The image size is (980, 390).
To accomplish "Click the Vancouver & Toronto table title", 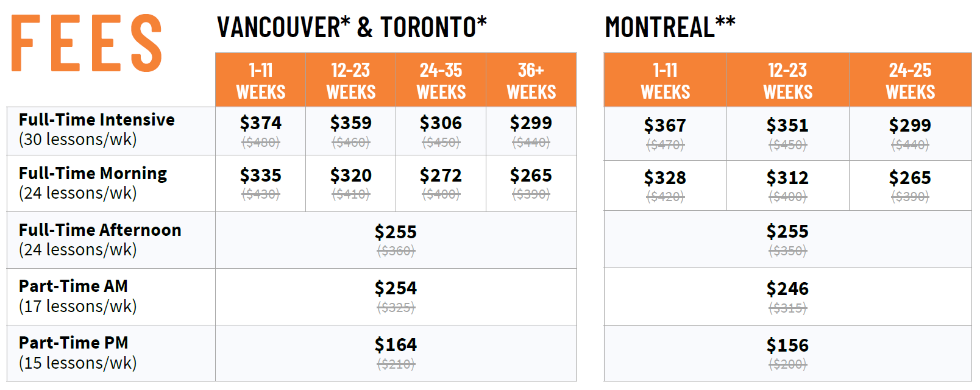I will pos(352,27).
